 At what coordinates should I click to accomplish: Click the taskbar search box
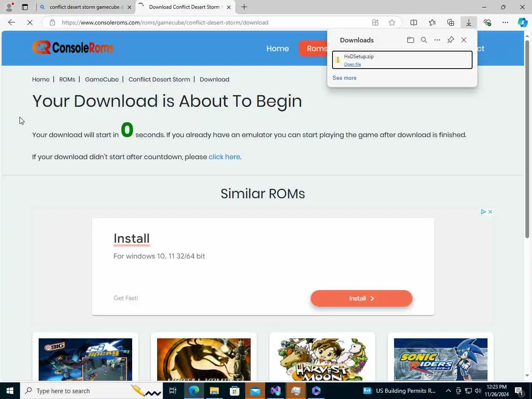point(91,391)
